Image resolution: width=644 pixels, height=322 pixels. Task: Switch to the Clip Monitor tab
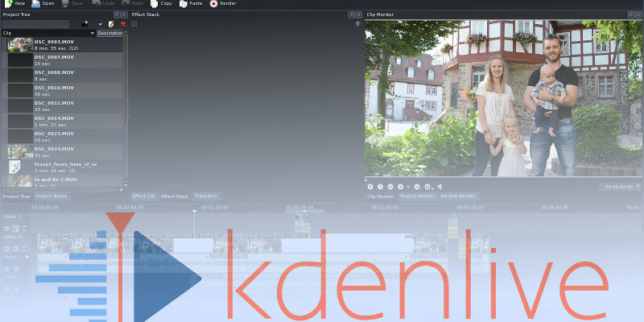click(x=380, y=196)
